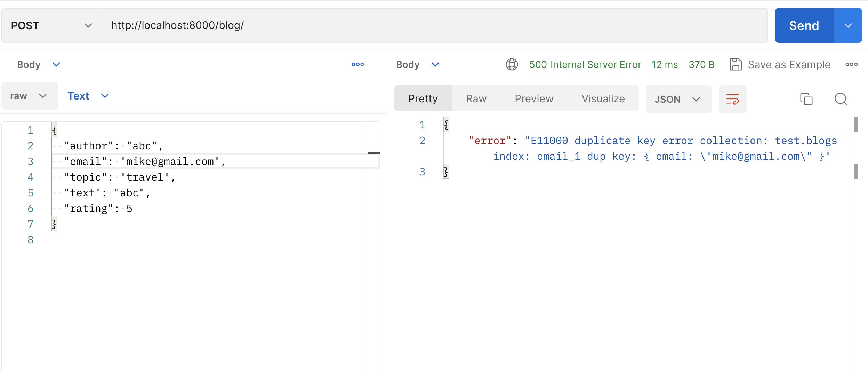Viewport: 868px width, 373px height.
Task: Toggle the word wrap icon in response
Action: coord(732,99)
